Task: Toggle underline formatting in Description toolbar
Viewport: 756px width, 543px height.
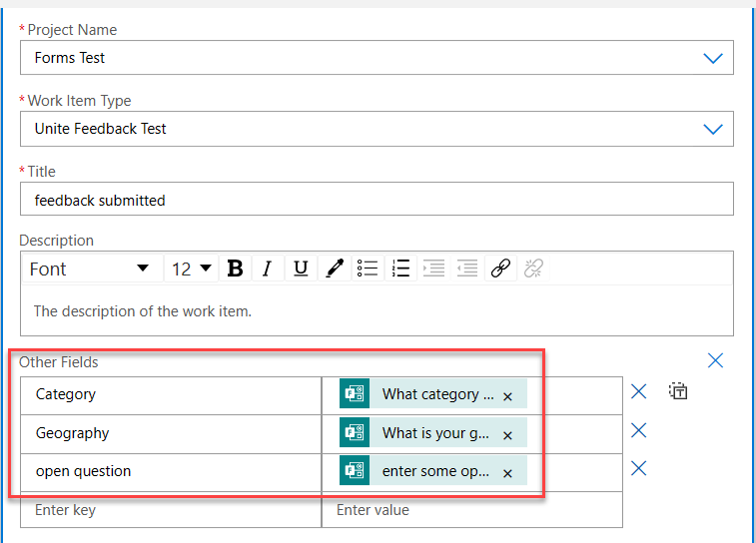Action: (x=300, y=269)
